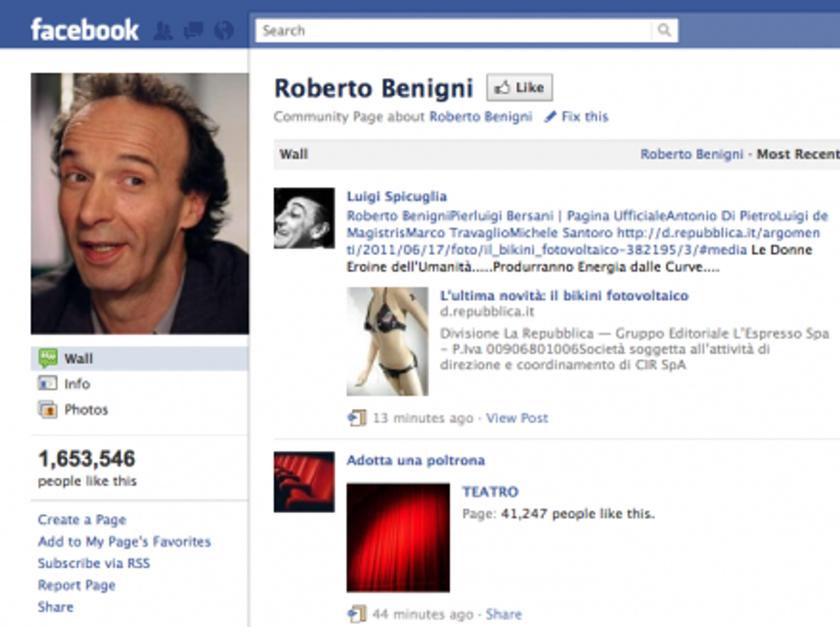Screen dimensions: 840x627
Task: Click the Info icon in the sidebar
Action: (x=47, y=384)
